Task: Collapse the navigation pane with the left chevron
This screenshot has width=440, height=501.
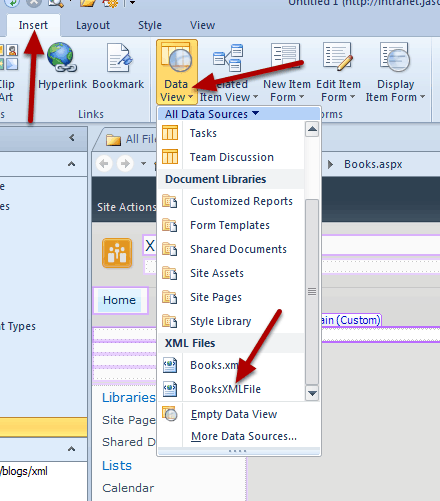Action: point(72,137)
